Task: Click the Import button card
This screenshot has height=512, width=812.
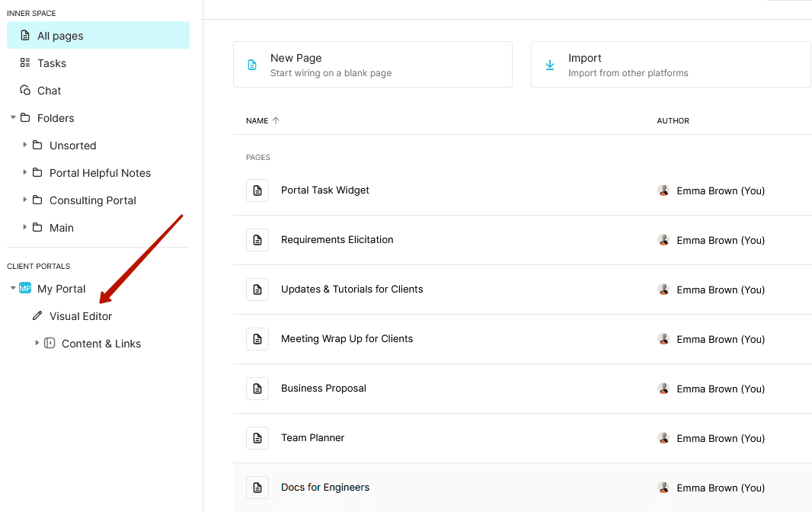Action: tap(670, 64)
